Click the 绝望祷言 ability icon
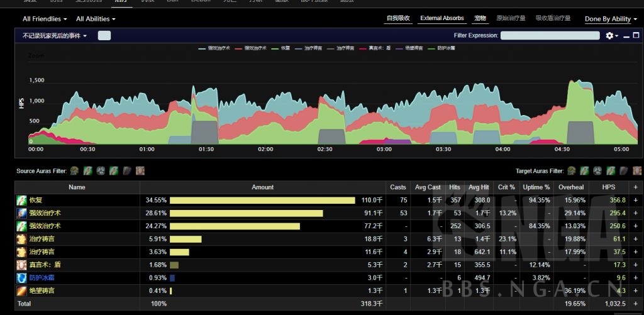Viewport: 644px width, 315px height. [22, 290]
